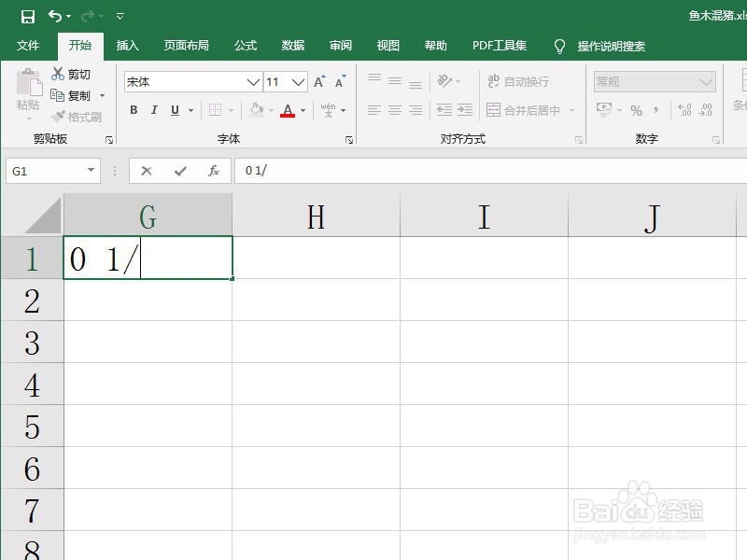Screen dimensions: 747x560
Task: Toggle Underline formatting
Action: [175, 110]
